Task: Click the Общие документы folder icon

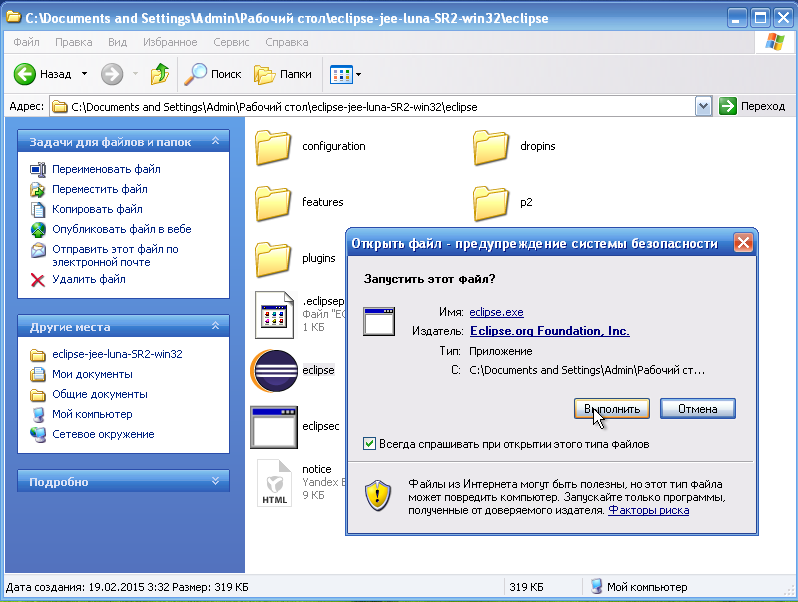Action: point(38,395)
